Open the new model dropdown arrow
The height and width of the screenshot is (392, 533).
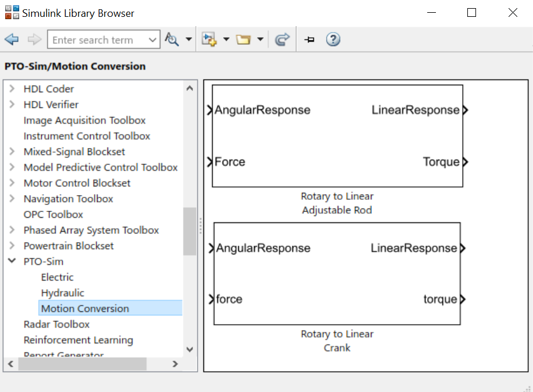pyautogui.click(x=226, y=39)
